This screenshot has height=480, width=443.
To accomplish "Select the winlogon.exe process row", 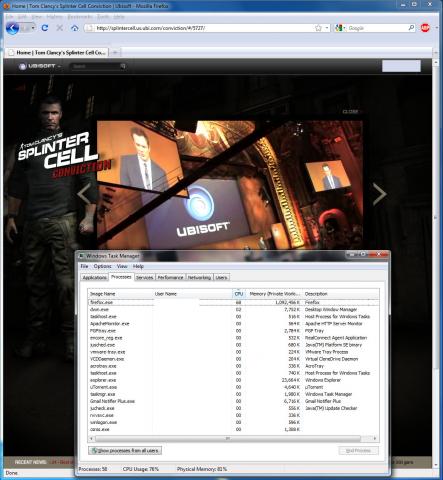I will 233,422.
